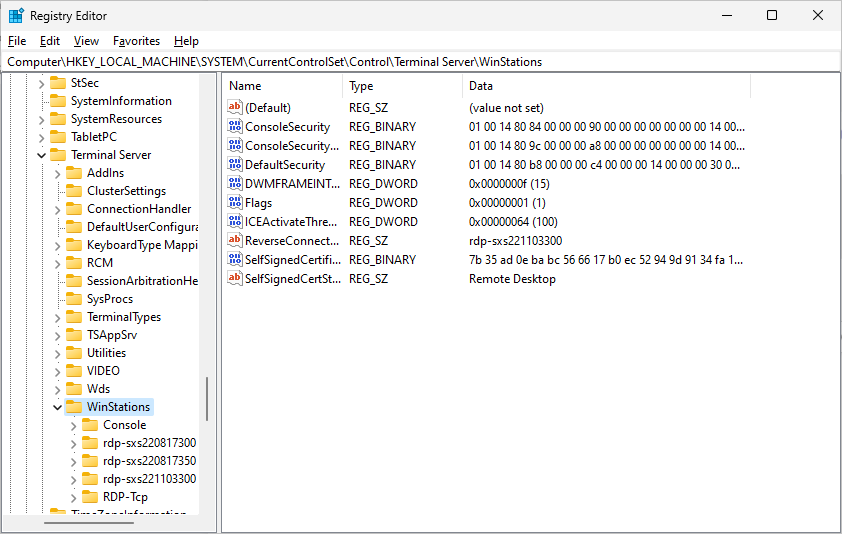The height and width of the screenshot is (534, 842).
Task: Select the DefaultUserConfiguration tree key
Action: coord(142,227)
